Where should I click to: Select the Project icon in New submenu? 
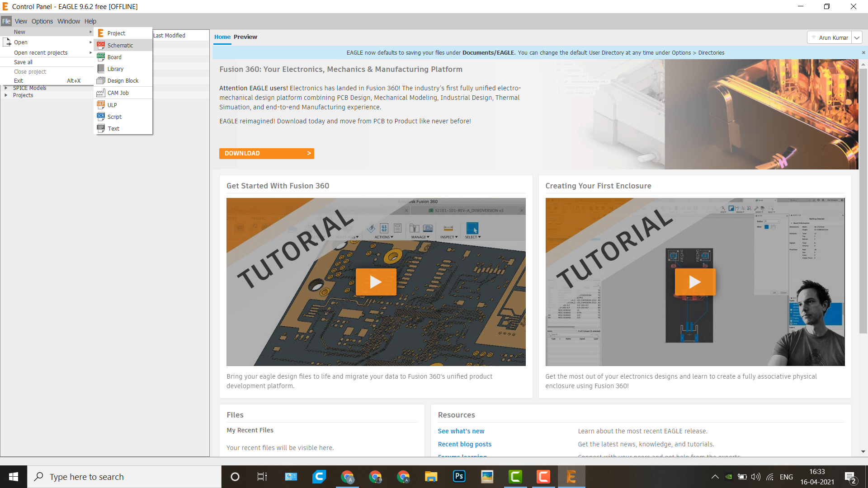pyautogui.click(x=101, y=33)
